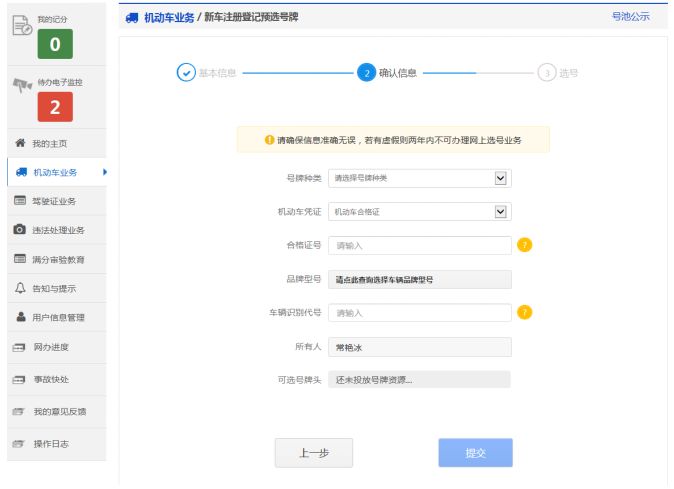Open the 号池公示 link
The height and width of the screenshot is (489, 674).
631,17
